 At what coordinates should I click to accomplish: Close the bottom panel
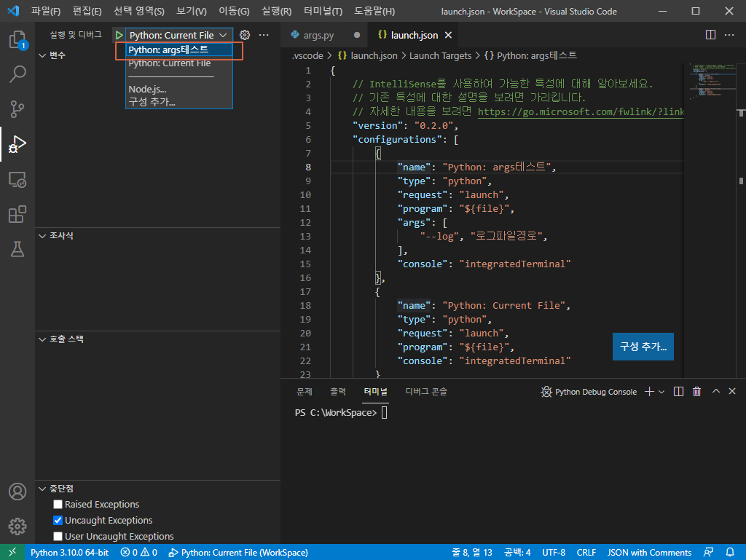732,391
